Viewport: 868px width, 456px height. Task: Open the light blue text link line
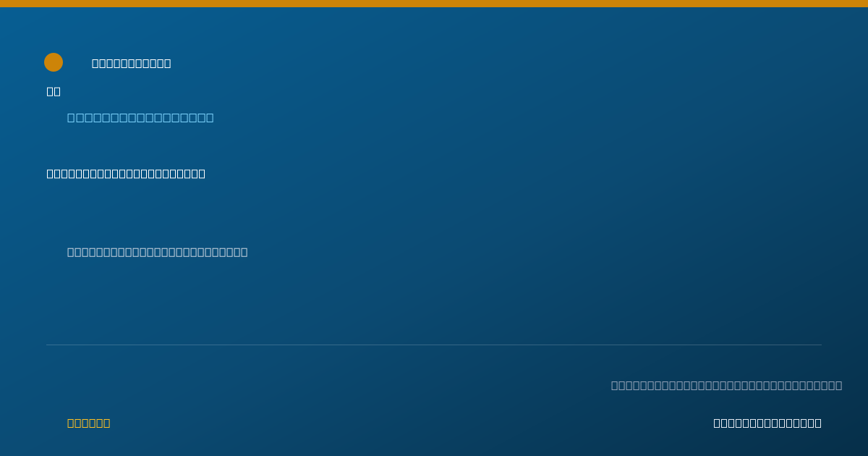tap(140, 117)
